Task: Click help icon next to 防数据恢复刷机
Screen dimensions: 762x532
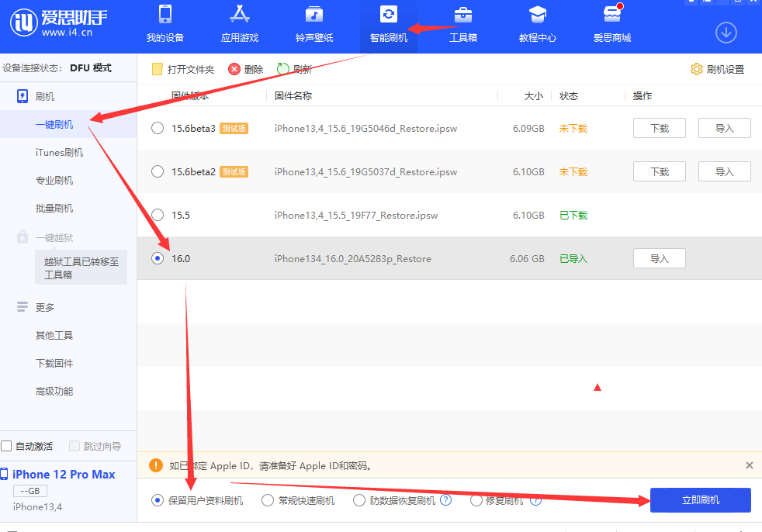Action: pyautogui.click(x=445, y=500)
